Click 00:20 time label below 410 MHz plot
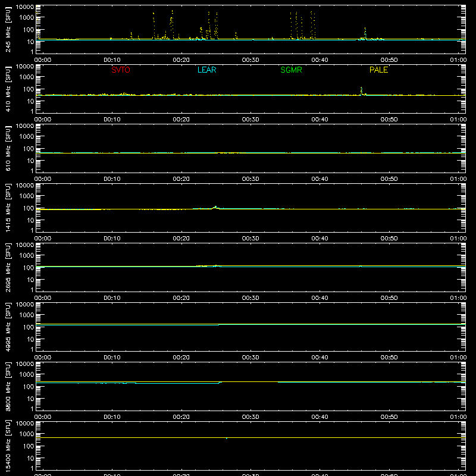476x476 pixels. coord(181,120)
